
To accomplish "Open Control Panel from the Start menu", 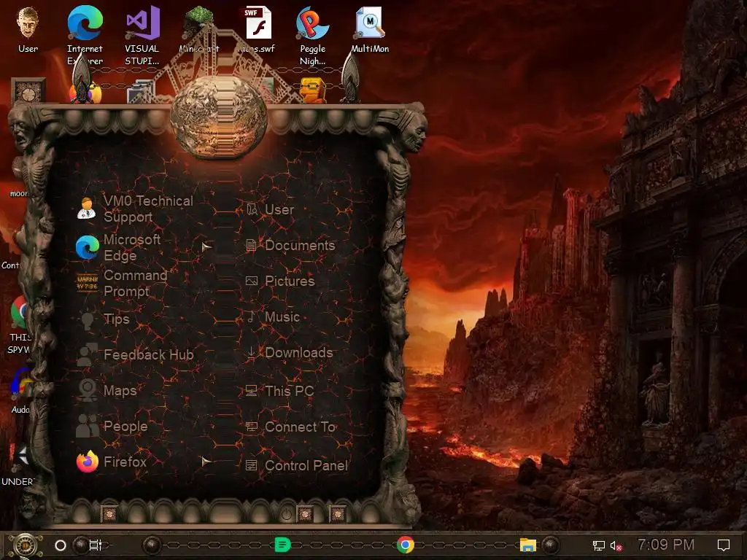I will click(x=297, y=465).
